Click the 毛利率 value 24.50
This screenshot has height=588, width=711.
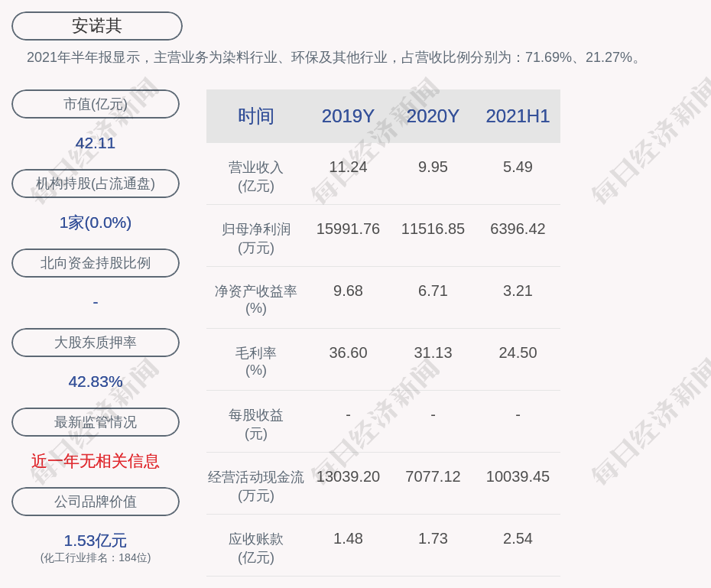coord(518,352)
